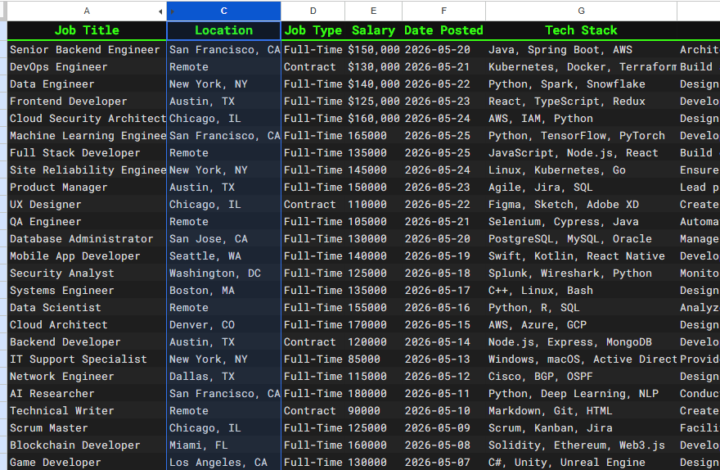Screen dimensions: 720x470
Task: Click the 'Denver, CO' location cell
Action: click(x=224, y=325)
